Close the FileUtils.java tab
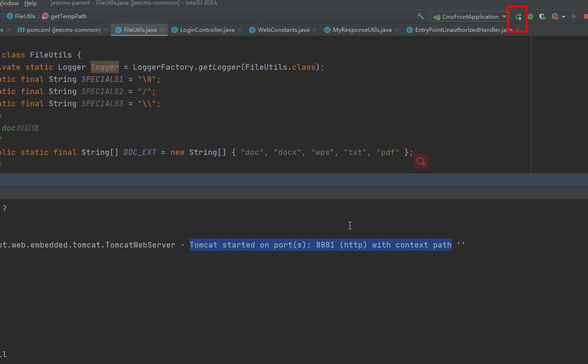The width and height of the screenshot is (588, 364). tap(162, 30)
